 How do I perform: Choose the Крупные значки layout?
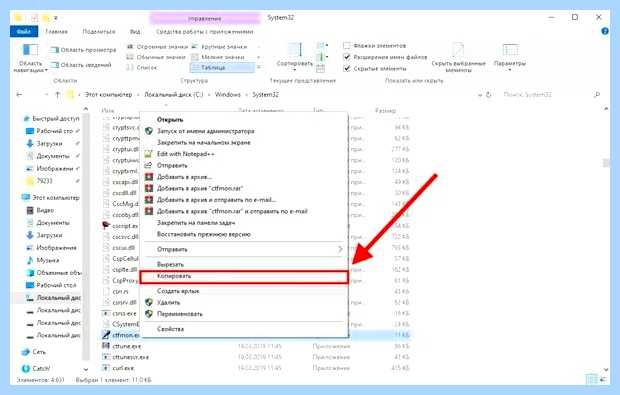tap(220, 47)
